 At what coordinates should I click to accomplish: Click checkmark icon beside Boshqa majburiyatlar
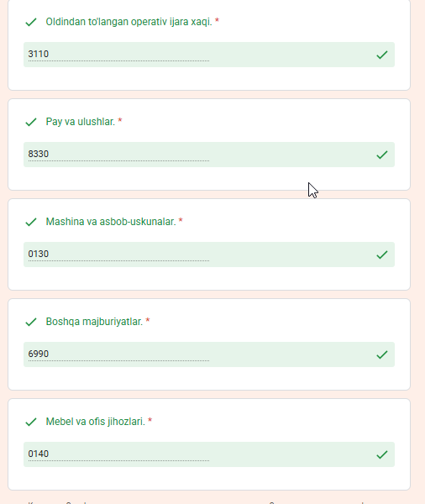[x=31, y=322]
